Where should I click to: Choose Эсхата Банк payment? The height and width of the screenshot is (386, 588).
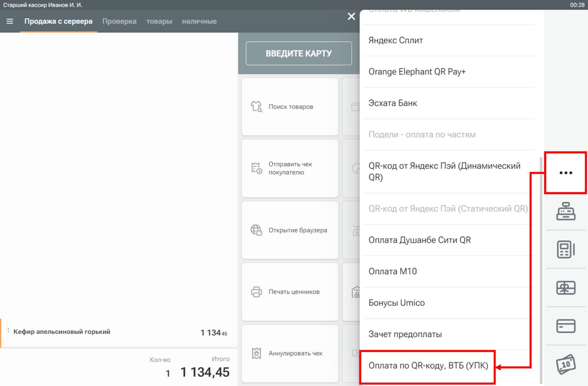[x=449, y=103]
